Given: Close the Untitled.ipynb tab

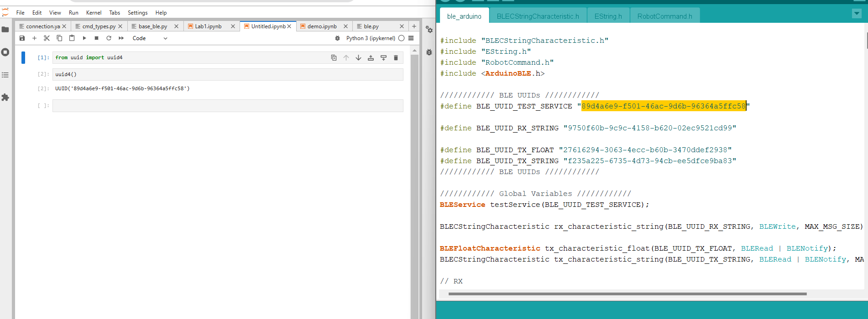Looking at the screenshot, I should (289, 26).
